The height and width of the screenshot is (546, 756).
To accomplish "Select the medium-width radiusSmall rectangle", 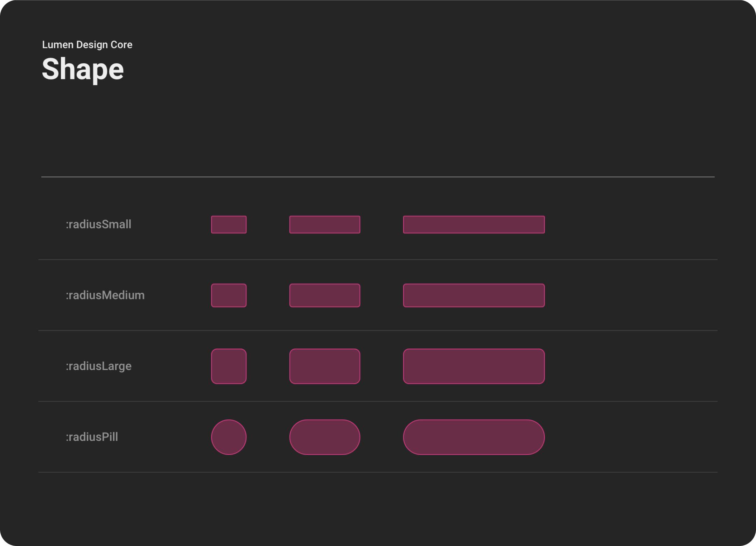I will [324, 224].
